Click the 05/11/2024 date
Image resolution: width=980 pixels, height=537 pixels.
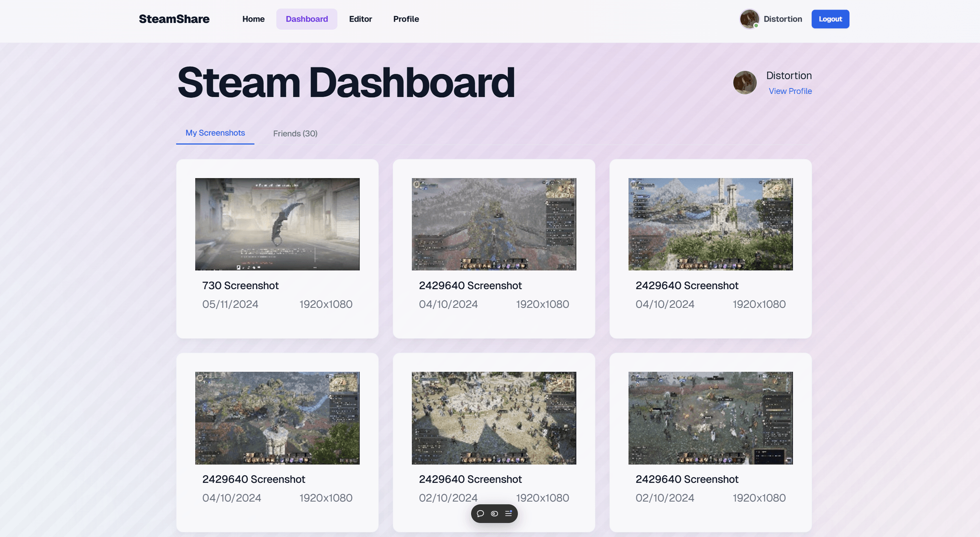230,304
